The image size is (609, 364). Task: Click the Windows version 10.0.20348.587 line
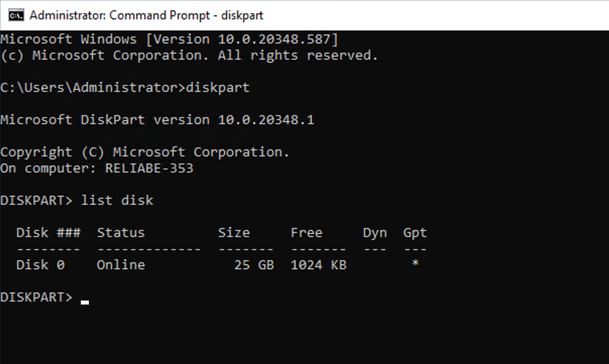pyautogui.click(x=169, y=39)
